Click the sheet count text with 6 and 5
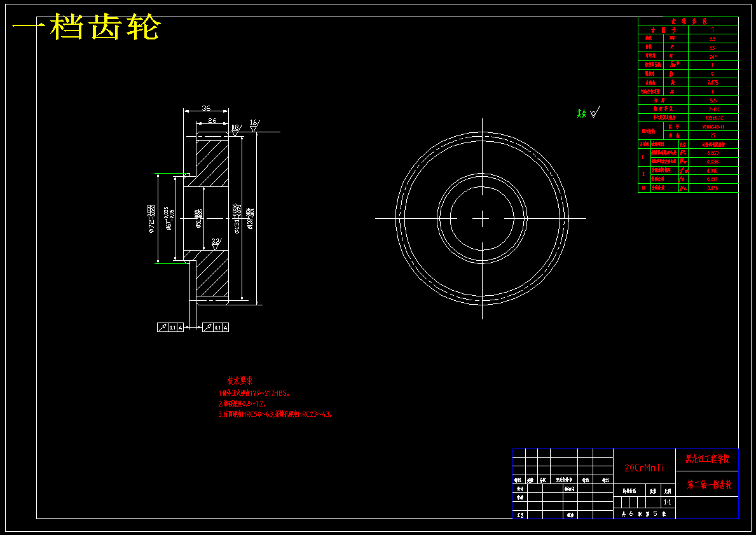Screen dimensions: 756x535 [x=645, y=514]
